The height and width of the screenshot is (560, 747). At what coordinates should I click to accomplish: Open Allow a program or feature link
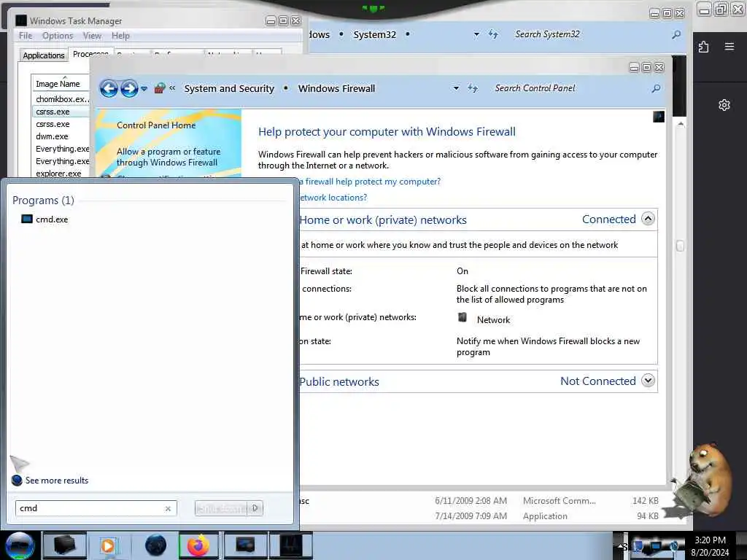169,157
